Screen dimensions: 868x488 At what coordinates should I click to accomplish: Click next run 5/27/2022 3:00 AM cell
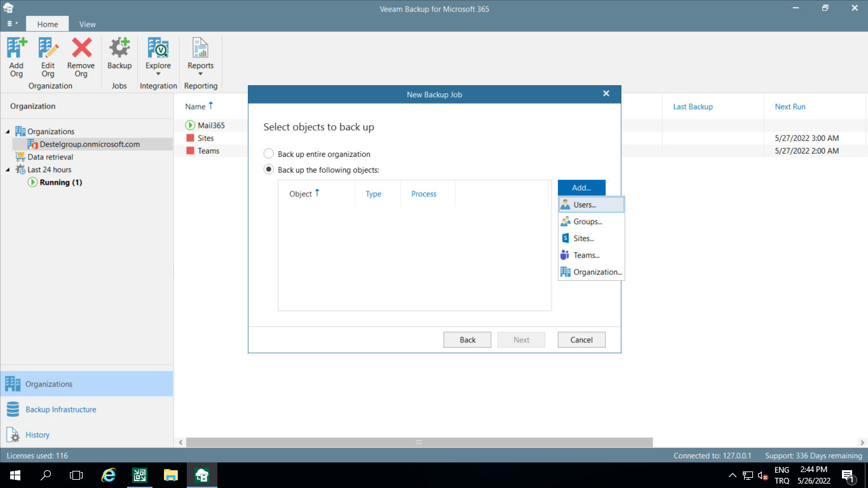click(807, 138)
